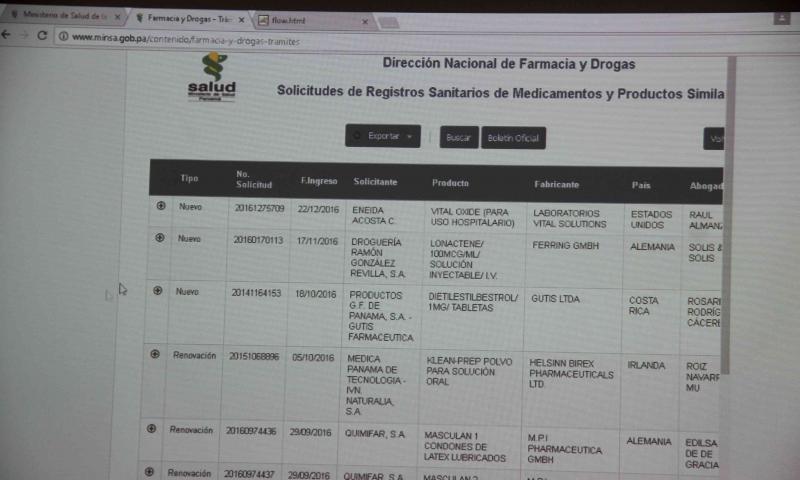The image size is (800, 480).
Task: Expand row for solicitud 20160974437
Action: tap(149, 471)
